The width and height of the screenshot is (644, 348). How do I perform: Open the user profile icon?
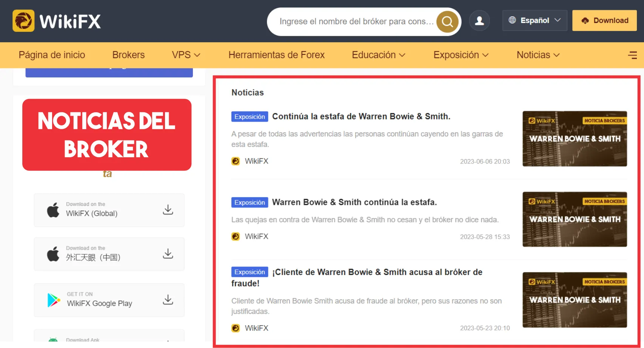tap(479, 20)
